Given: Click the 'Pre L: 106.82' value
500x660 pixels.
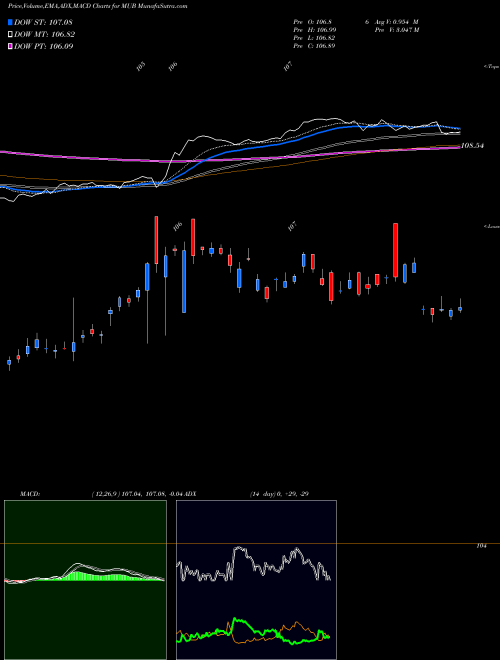Looking at the screenshot, I should pos(314,38).
